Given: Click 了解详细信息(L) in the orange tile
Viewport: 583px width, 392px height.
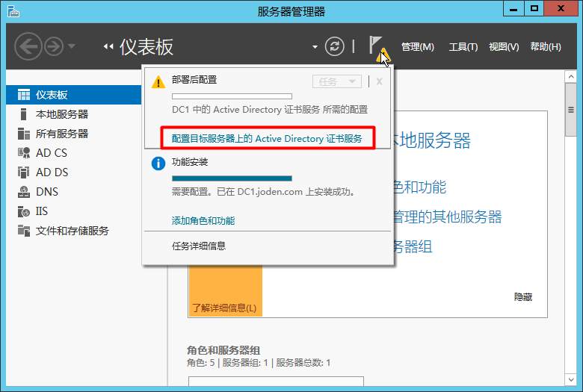Looking at the screenshot, I should [x=224, y=308].
